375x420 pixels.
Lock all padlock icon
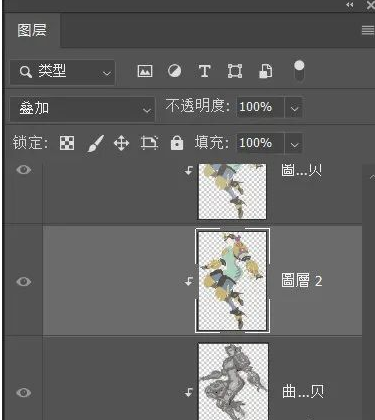(x=177, y=143)
